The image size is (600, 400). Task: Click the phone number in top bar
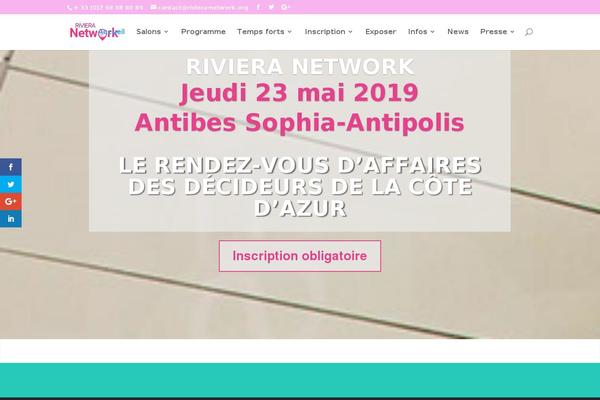pos(105,7)
